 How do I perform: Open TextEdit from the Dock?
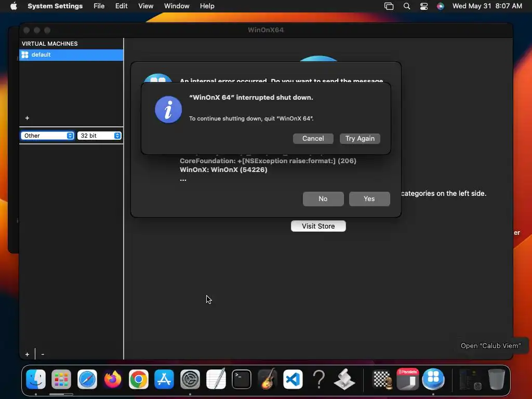coord(216,379)
